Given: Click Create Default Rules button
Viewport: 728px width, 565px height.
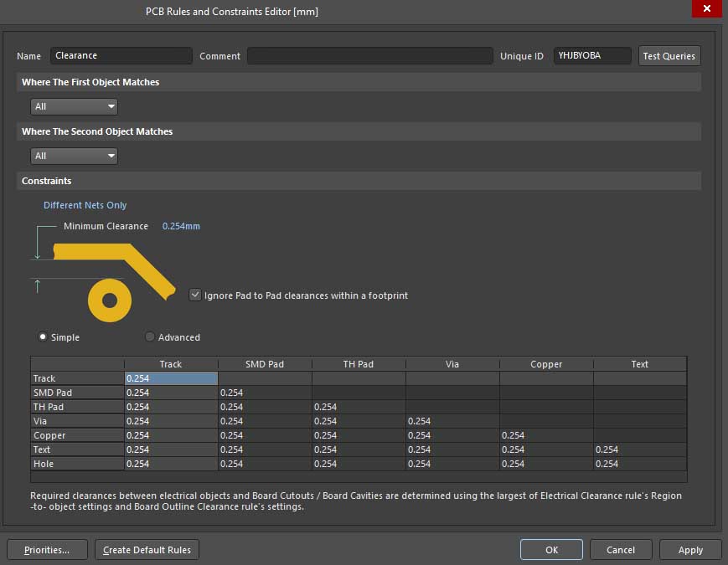Looking at the screenshot, I should (x=147, y=550).
